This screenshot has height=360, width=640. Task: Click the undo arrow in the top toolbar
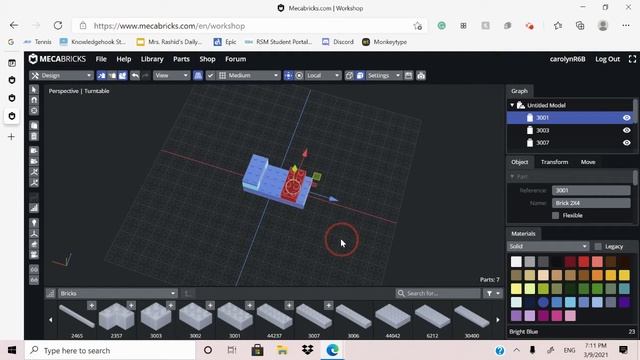coord(135,76)
